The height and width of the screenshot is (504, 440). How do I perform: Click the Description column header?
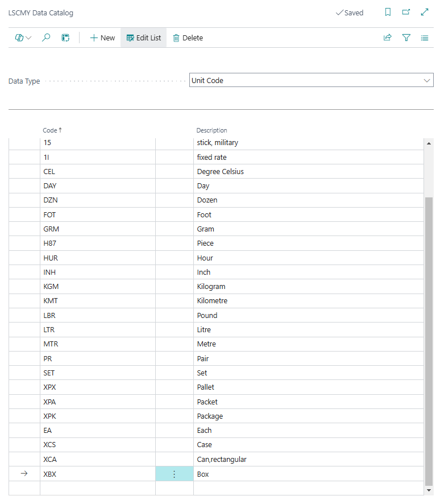211,130
